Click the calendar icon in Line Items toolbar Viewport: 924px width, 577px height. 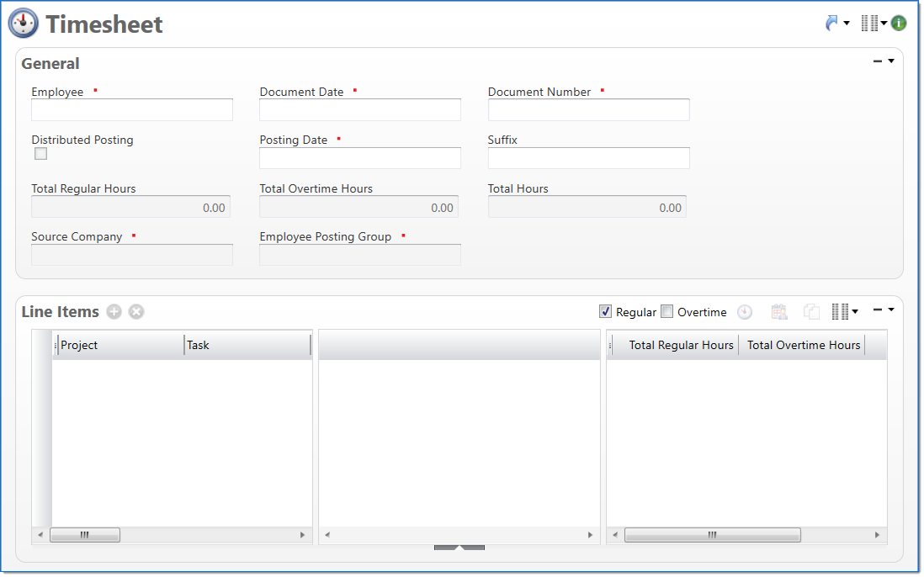tap(779, 312)
